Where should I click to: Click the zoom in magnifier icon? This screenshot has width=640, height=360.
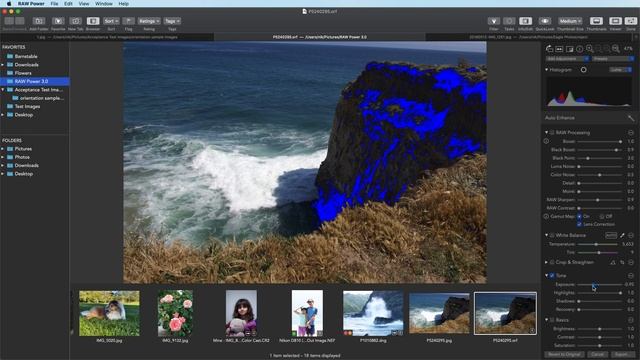[x=589, y=49]
